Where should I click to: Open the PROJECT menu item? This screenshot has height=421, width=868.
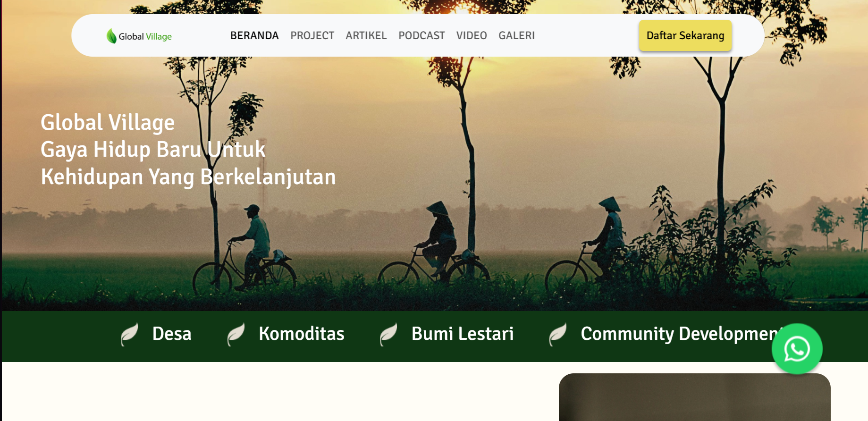tap(312, 35)
